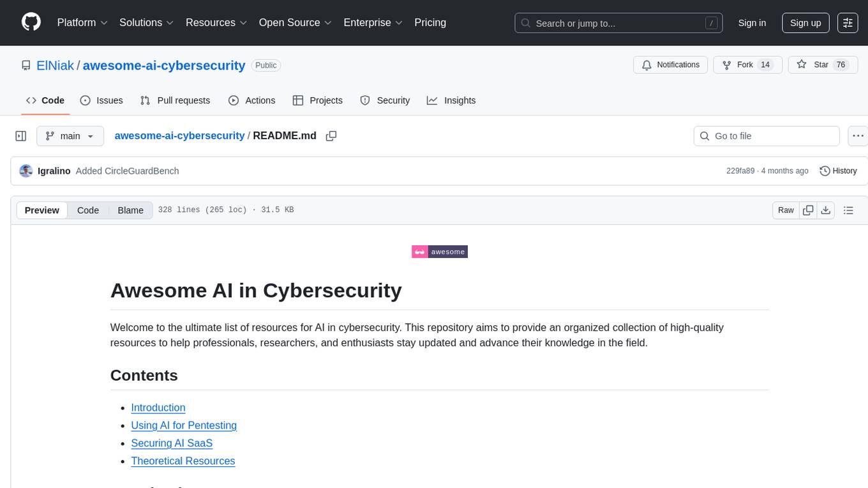Open the Igralino avatar
Image resolution: width=868 pixels, height=488 pixels.
[x=26, y=171]
